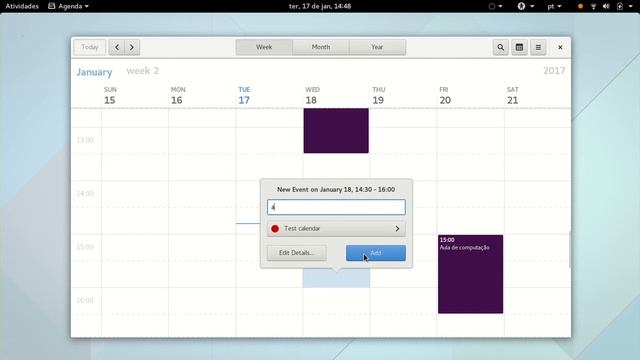Open the Aula de computação event on Friday
This screenshot has width=640, height=360.
[x=470, y=274]
